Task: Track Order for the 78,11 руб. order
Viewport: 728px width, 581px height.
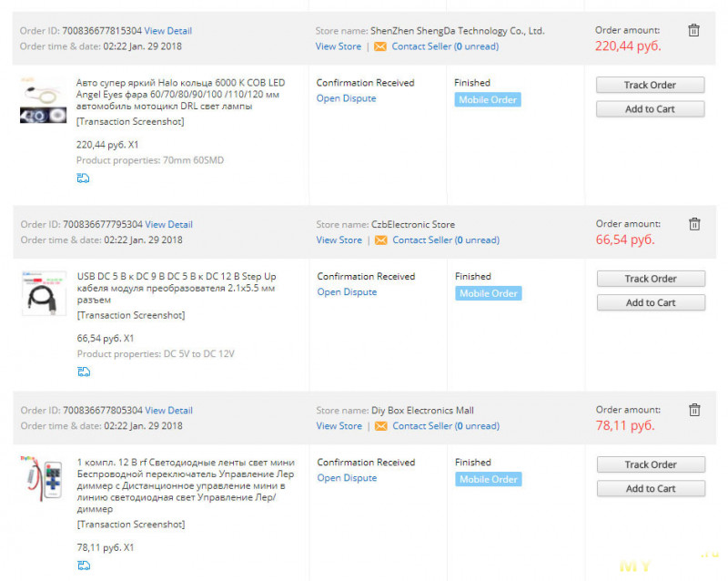Action: 651,464
